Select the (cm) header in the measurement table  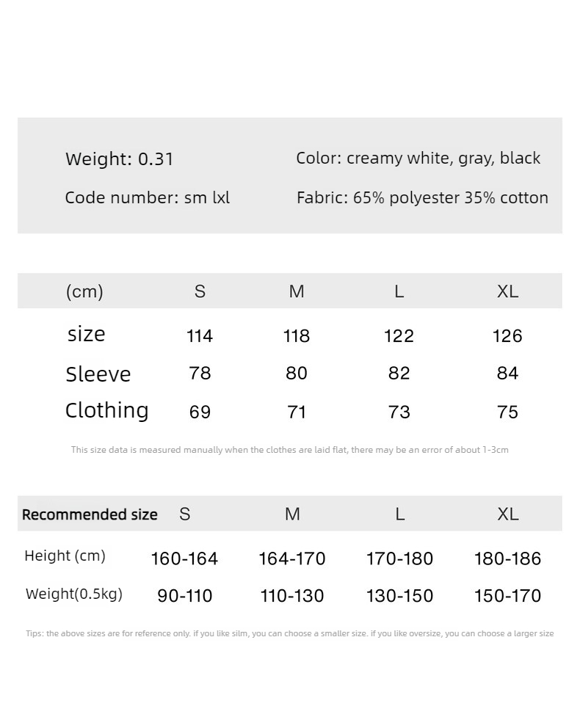click(84, 291)
